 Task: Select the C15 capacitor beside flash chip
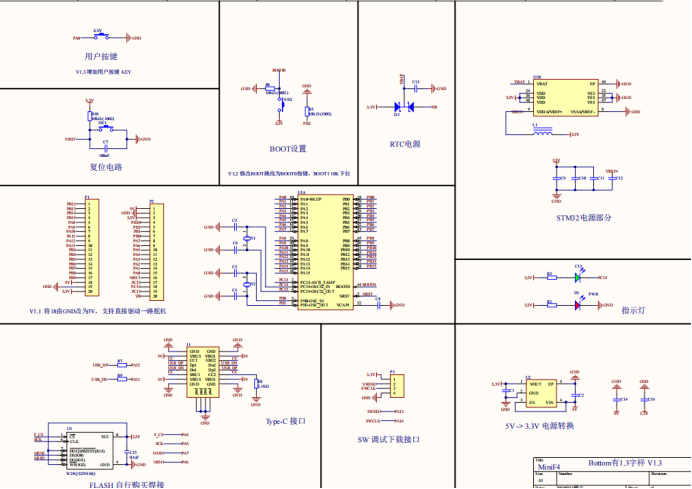[127, 452]
